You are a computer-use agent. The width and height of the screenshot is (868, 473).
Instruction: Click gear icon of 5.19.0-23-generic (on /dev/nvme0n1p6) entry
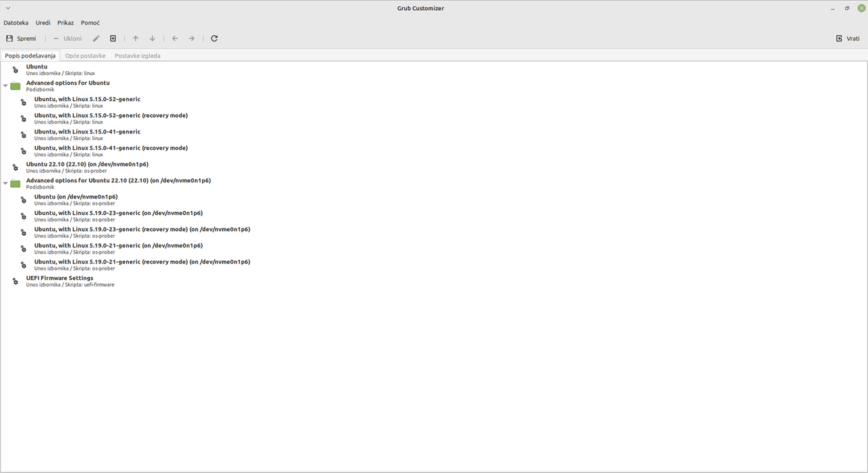click(x=24, y=216)
